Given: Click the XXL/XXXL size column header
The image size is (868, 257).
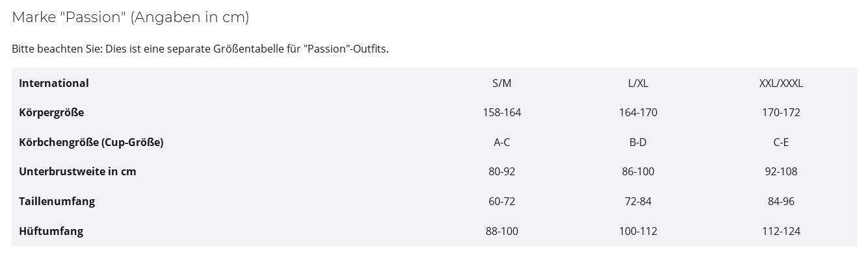Looking at the screenshot, I should pyautogui.click(x=781, y=83).
